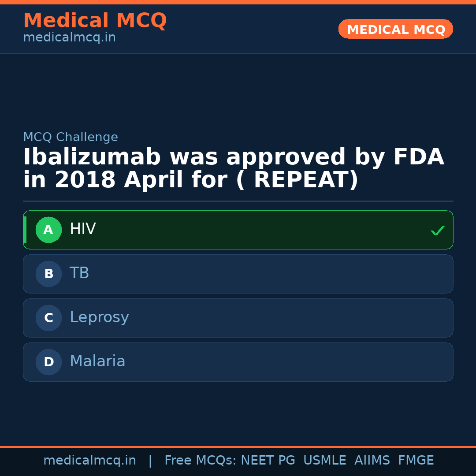Visit medicalmcq.in link under the title
The width and height of the screenshot is (476, 476).
69,38
